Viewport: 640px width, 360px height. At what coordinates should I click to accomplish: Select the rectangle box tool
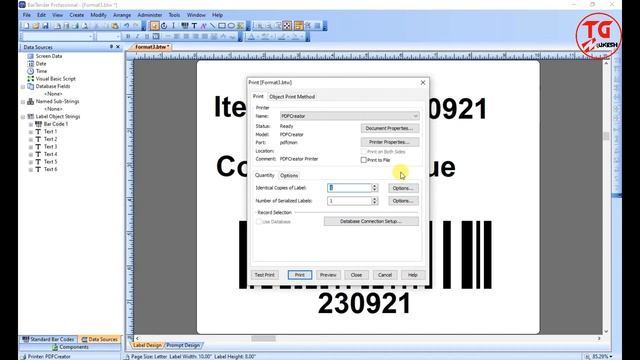(x=222, y=26)
